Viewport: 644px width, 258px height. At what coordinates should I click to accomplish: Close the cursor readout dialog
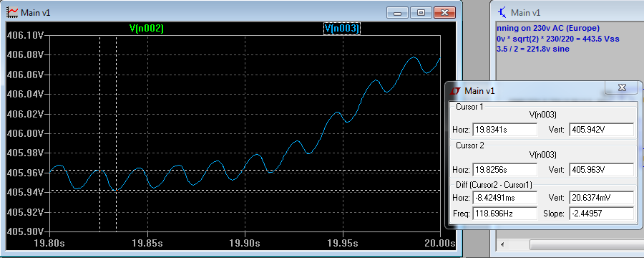(x=621, y=87)
